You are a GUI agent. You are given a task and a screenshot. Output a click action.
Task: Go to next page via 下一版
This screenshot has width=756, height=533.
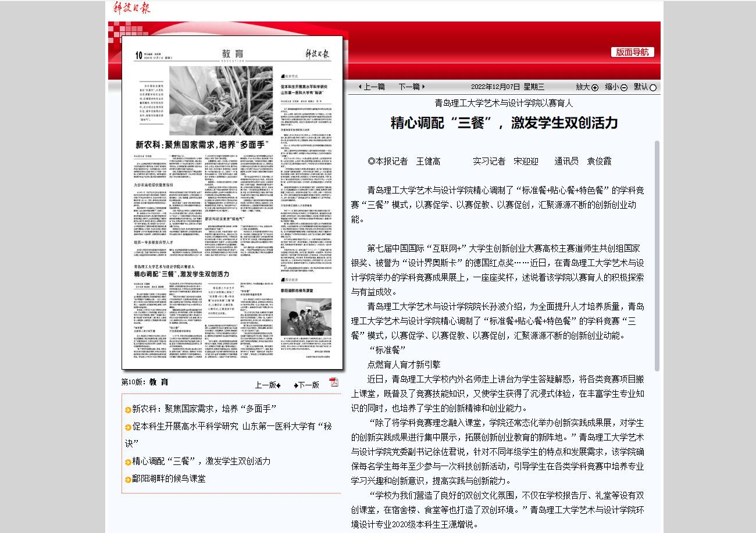coord(307,385)
